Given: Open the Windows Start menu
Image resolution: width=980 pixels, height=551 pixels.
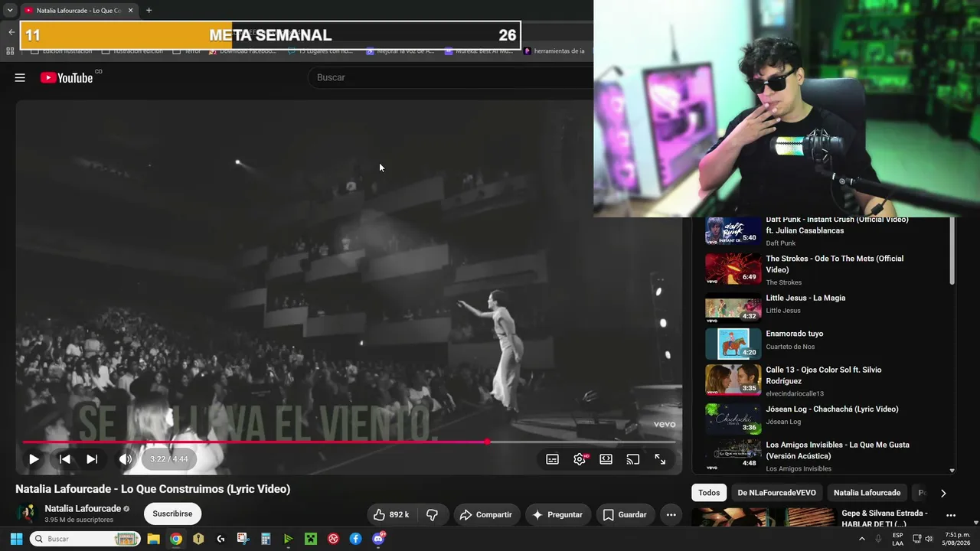Looking at the screenshot, I should [x=16, y=539].
